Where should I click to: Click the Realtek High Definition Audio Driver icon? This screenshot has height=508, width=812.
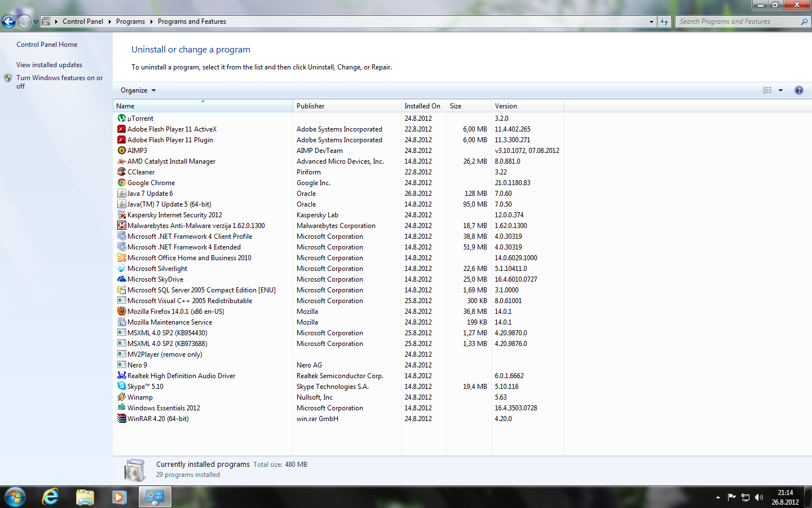coord(121,376)
